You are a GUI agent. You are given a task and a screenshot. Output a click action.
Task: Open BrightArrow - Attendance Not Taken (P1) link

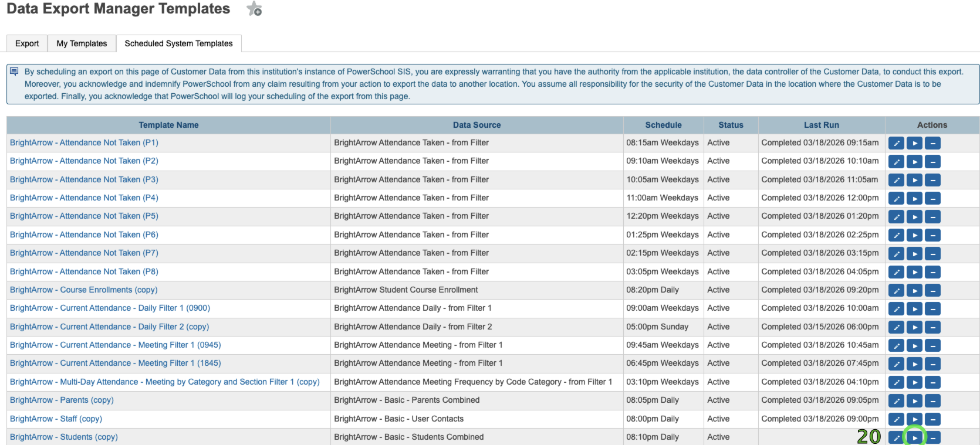point(84,142)
